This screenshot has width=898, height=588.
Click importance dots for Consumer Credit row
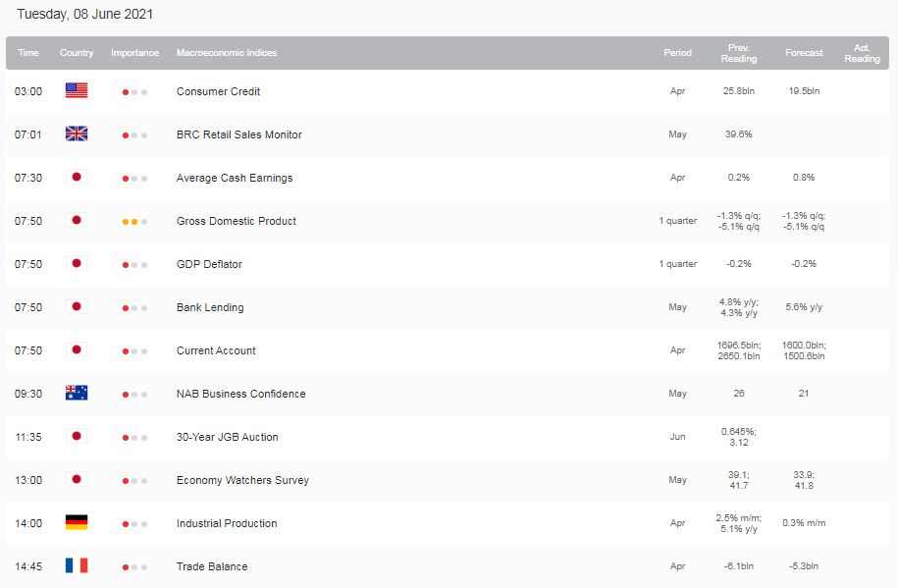pos(134,92)
